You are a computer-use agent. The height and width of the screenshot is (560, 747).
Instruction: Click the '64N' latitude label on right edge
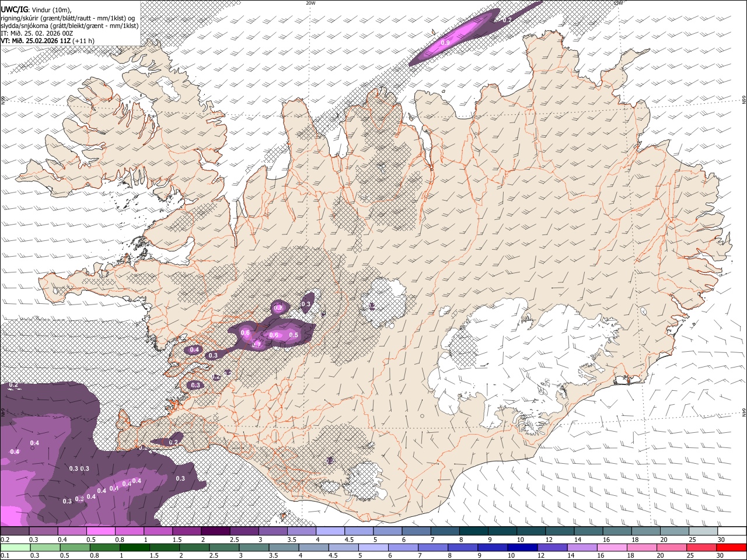click(744, 412)
